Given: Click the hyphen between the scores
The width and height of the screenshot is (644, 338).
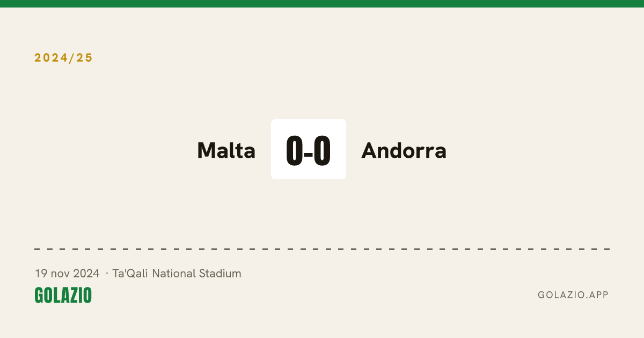Looking at the screenshot, I should click(x=309, y=154).
